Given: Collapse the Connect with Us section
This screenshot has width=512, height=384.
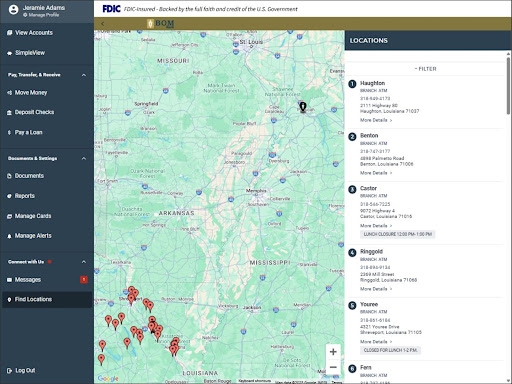Looking at the screenshot, I should [x=84, y=262].
